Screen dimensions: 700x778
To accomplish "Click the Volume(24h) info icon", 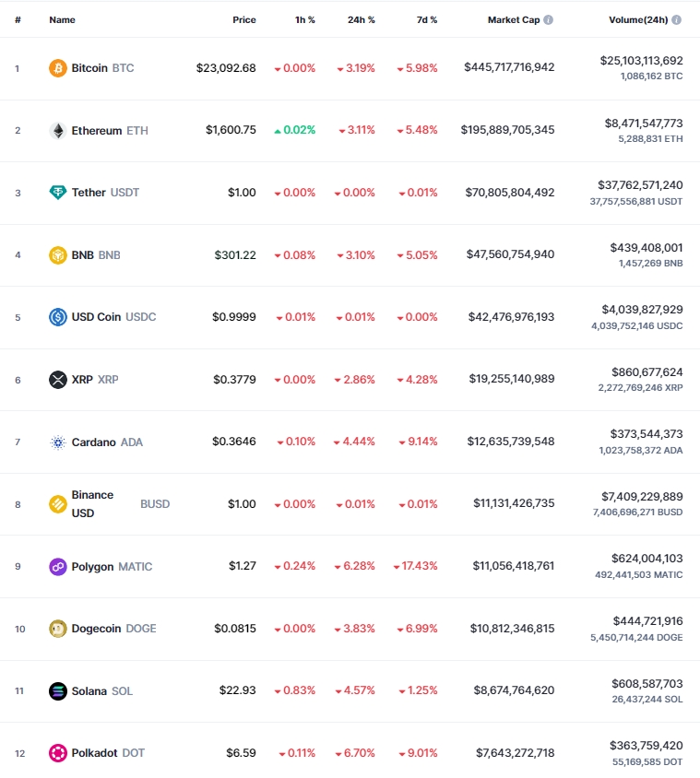I will coord(676,20).
